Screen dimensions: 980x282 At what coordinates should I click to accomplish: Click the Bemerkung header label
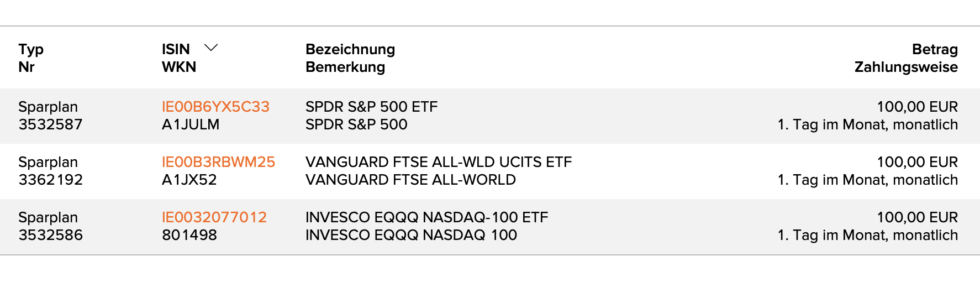345,67
